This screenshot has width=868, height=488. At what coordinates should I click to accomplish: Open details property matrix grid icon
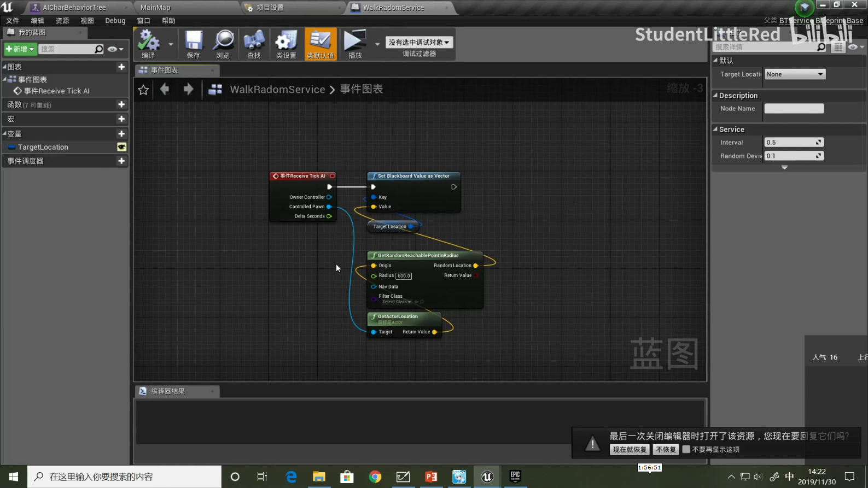tap(838, 47)
